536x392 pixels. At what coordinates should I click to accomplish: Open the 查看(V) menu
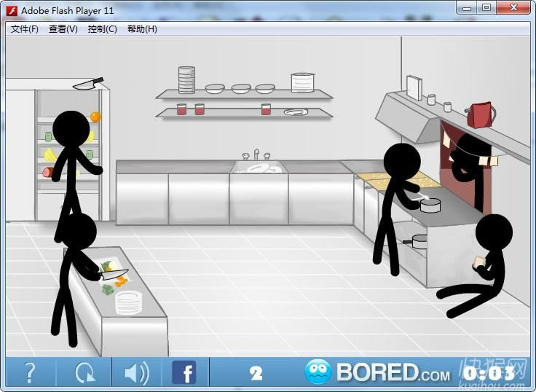point(63,29)
